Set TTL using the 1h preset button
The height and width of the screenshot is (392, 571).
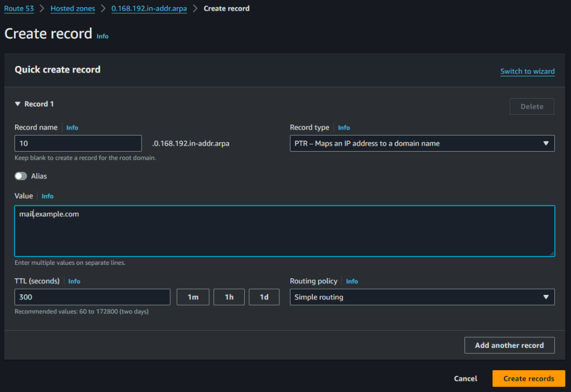229,297
